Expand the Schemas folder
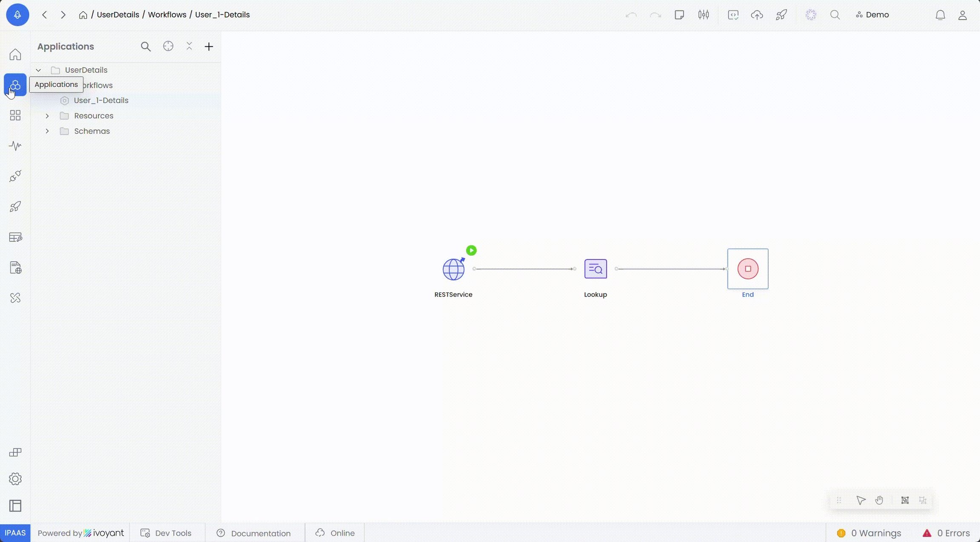Image resolution: width=980 pixels, height=542 pixels. (47, 131)
